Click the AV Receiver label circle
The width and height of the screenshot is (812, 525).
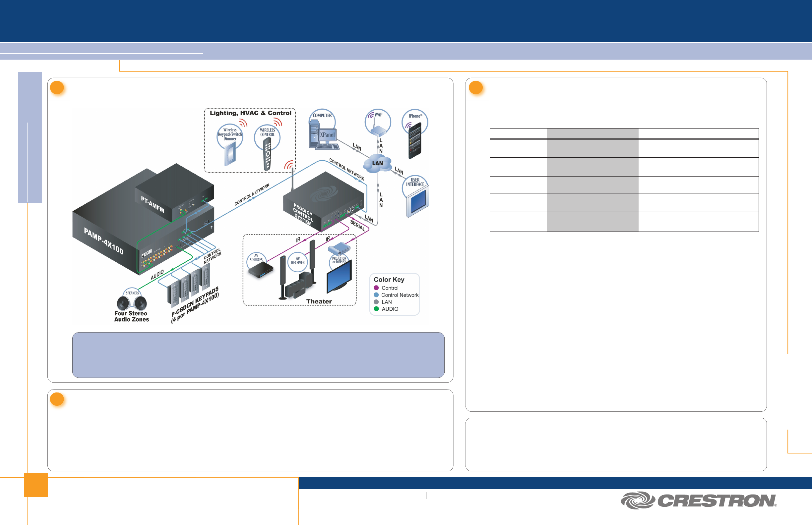click(297, 261)
